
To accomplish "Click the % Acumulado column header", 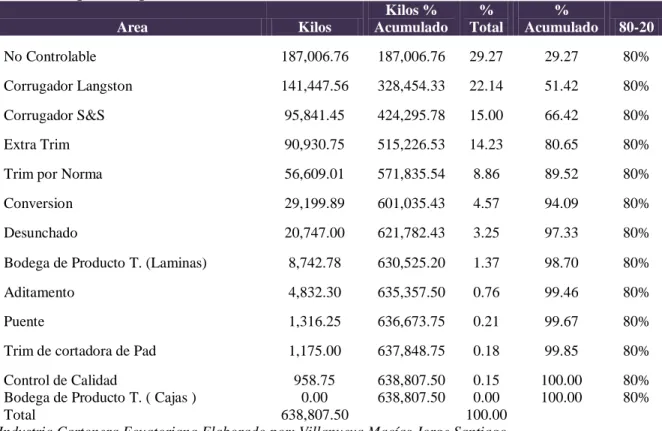I will coord(561,19).
